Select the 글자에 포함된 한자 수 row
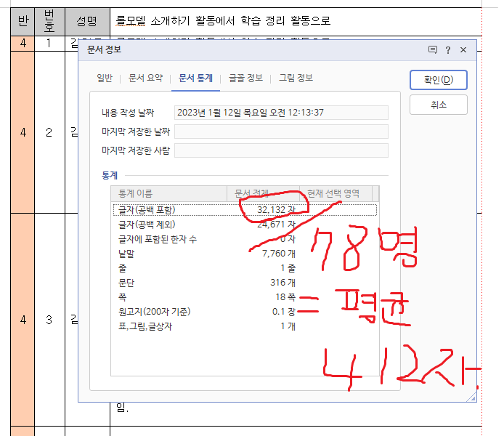 [245, 239]
